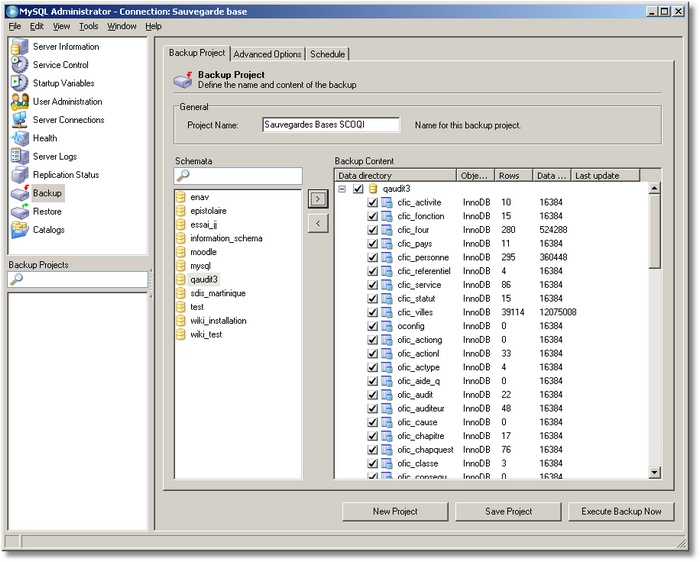Click the Project Name input field
This screenshot has width=700, height=562.
[331, 125]
